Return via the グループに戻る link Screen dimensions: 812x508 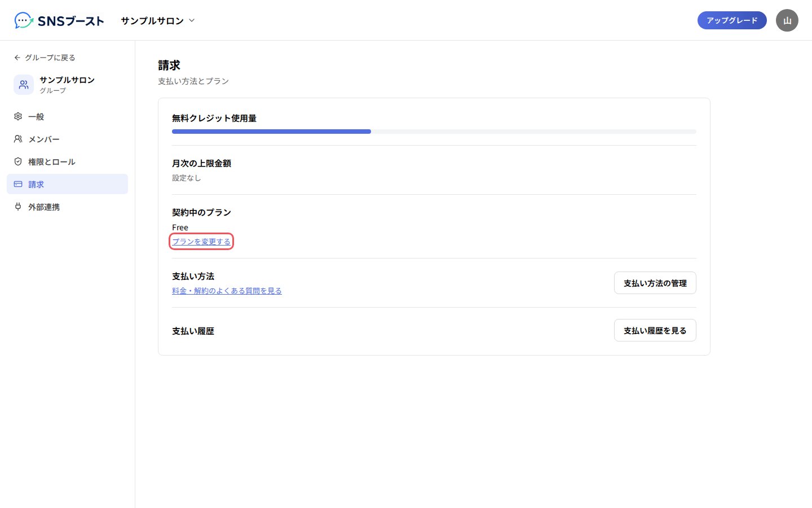(x=45, y=58)
